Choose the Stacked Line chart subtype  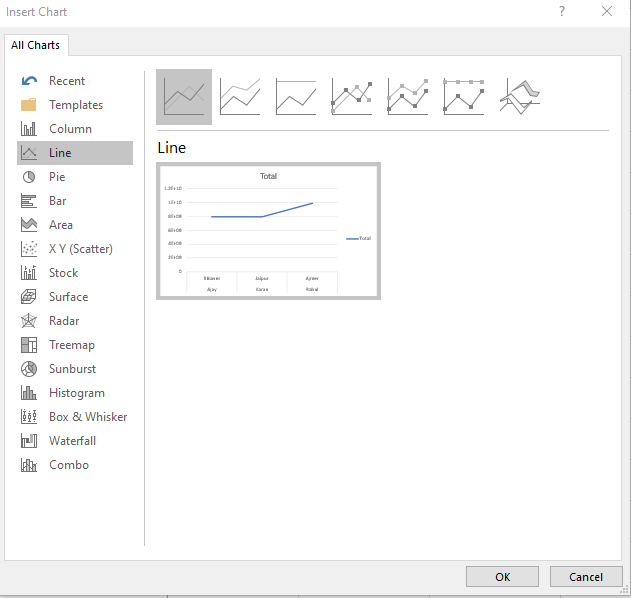click(x=240, y=97)
